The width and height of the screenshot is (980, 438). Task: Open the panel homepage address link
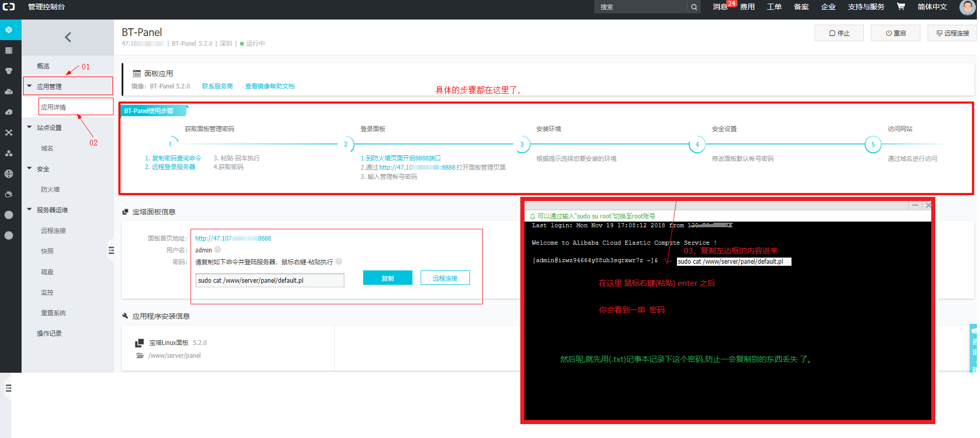pyautogui.click(x=233, y=239)
